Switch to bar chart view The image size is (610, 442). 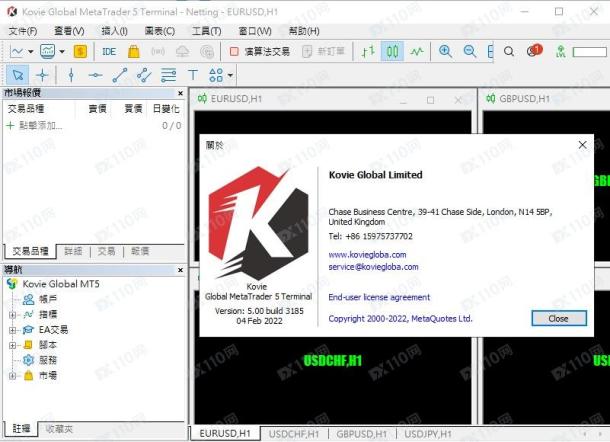[368, 51]
